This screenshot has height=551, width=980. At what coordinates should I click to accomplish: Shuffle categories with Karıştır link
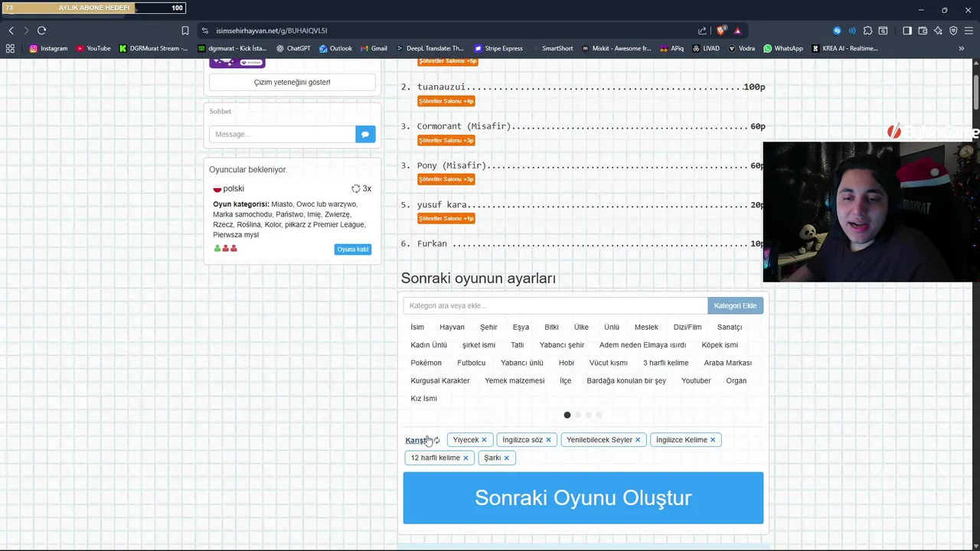pos(422,440)
